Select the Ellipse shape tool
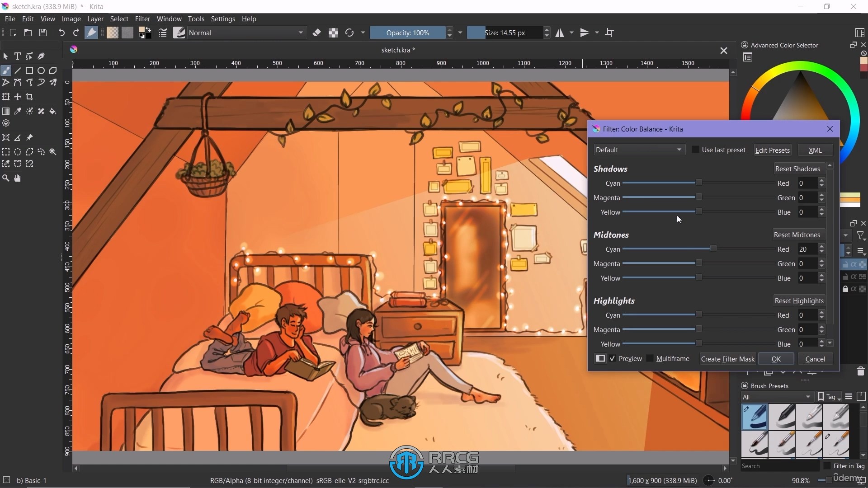Screen dimensions: 868x488 pyautogui.click(x=41, y=70)
